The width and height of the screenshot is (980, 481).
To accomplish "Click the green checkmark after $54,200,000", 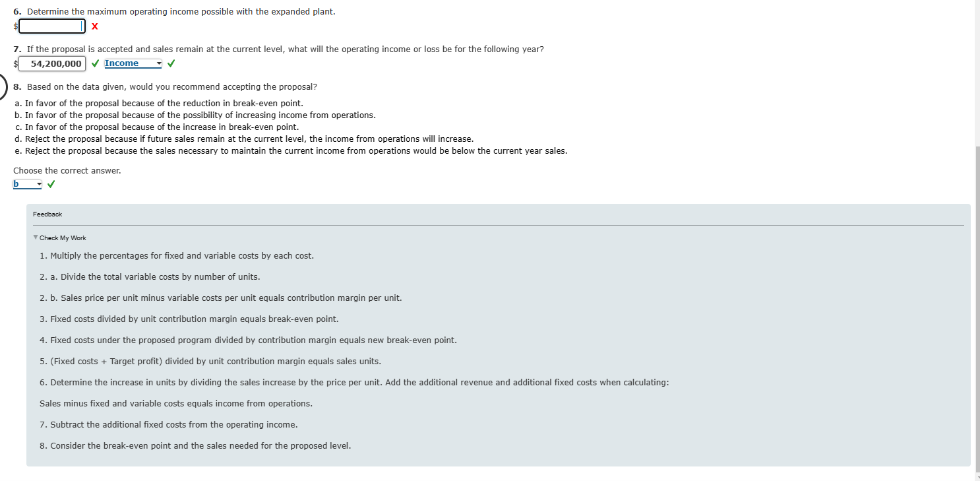I will pos(95,63).
